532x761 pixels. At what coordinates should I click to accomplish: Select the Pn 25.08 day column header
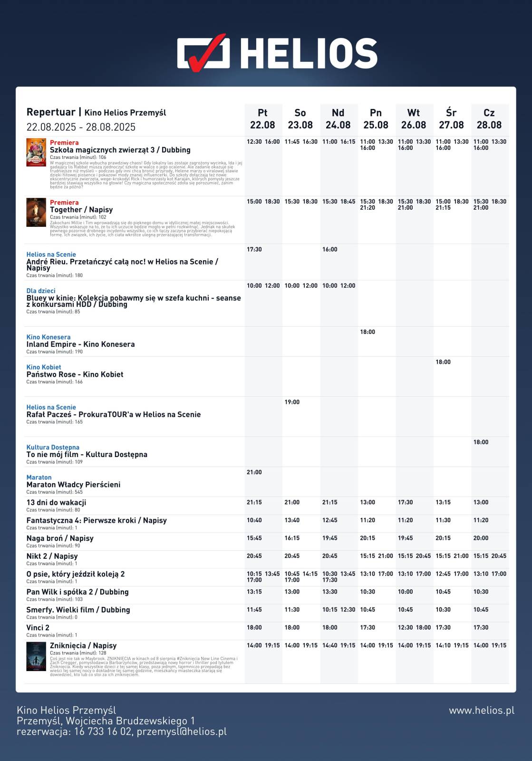(376, 119)
